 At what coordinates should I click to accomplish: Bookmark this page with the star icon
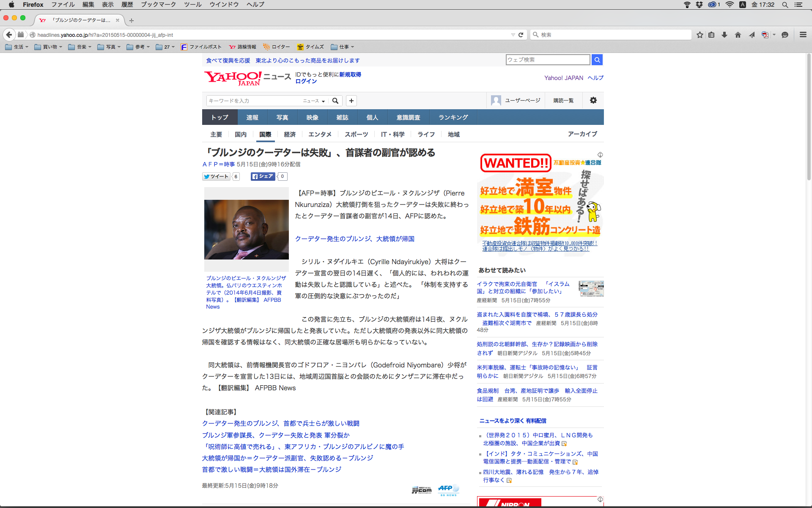[700, 35]
